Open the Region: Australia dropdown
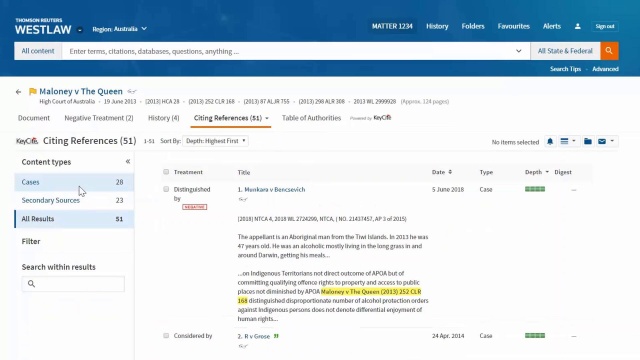Image resolution: width=640 pixels, height=360 pixels. [x=120, y=29]
